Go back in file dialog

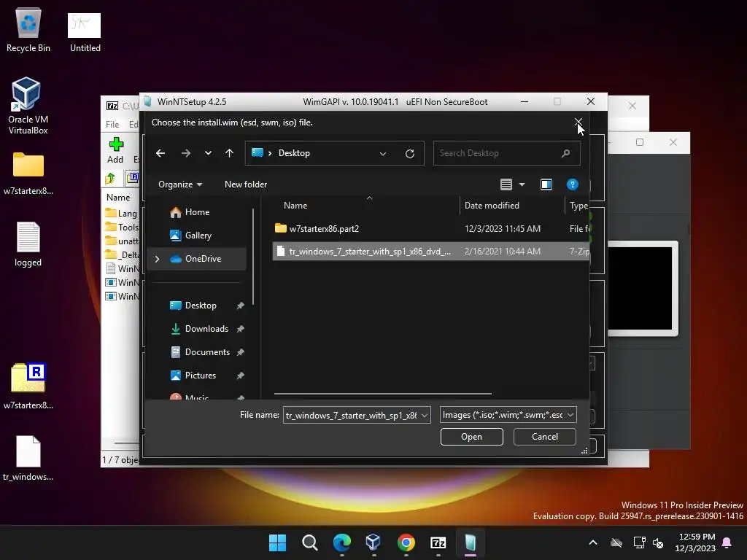pos(160,153)
